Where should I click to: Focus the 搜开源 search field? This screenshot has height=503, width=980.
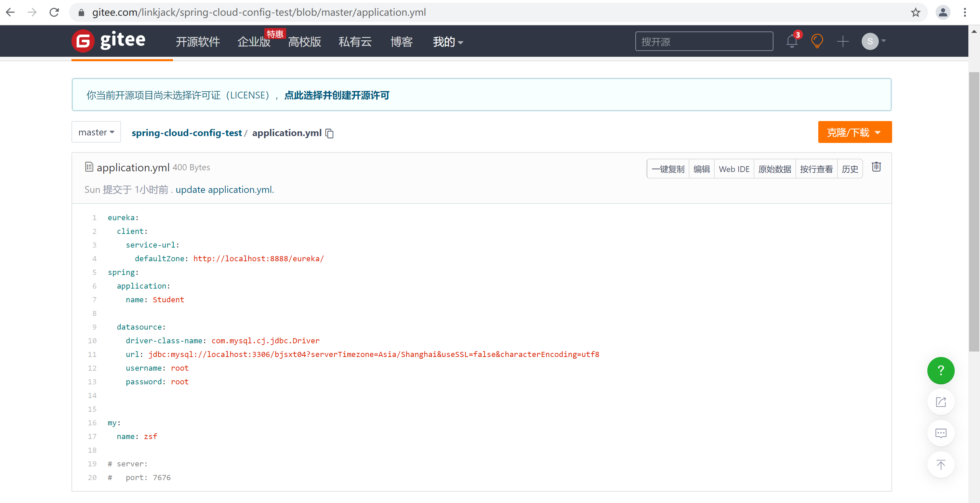[x=704, y=41]
